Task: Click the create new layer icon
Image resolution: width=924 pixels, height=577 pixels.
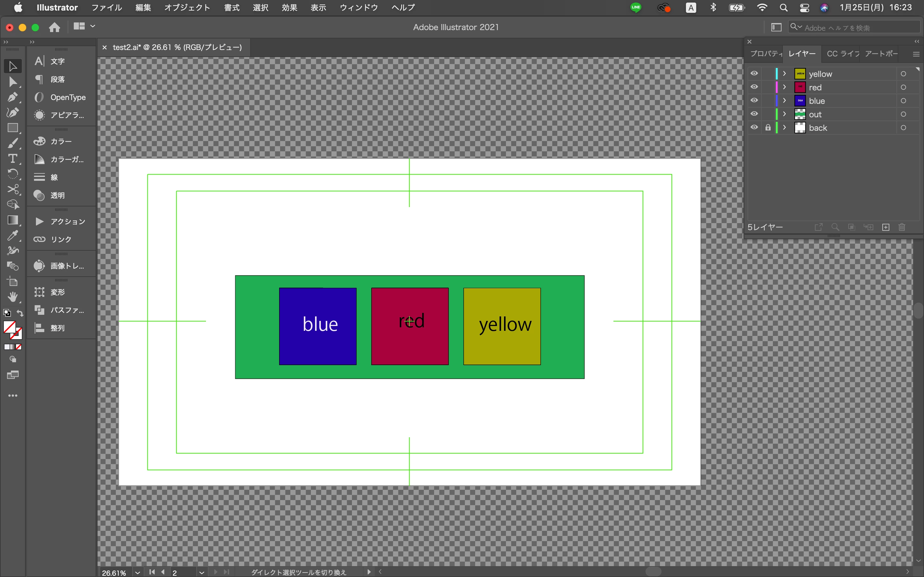Action: point(886,228)
